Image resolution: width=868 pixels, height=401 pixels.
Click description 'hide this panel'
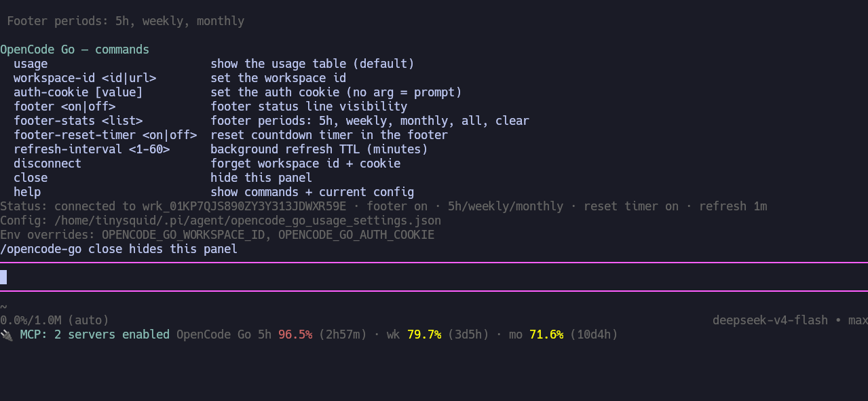(261, 178)
